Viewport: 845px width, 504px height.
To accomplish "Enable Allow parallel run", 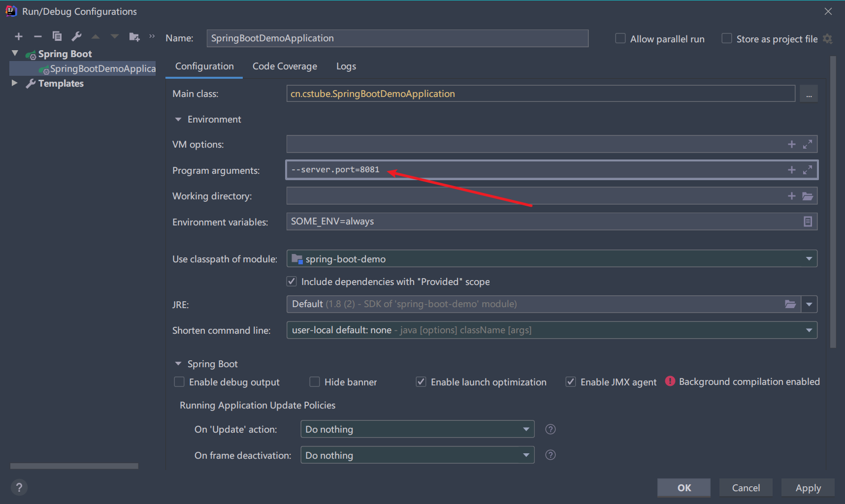I will 620,38.
